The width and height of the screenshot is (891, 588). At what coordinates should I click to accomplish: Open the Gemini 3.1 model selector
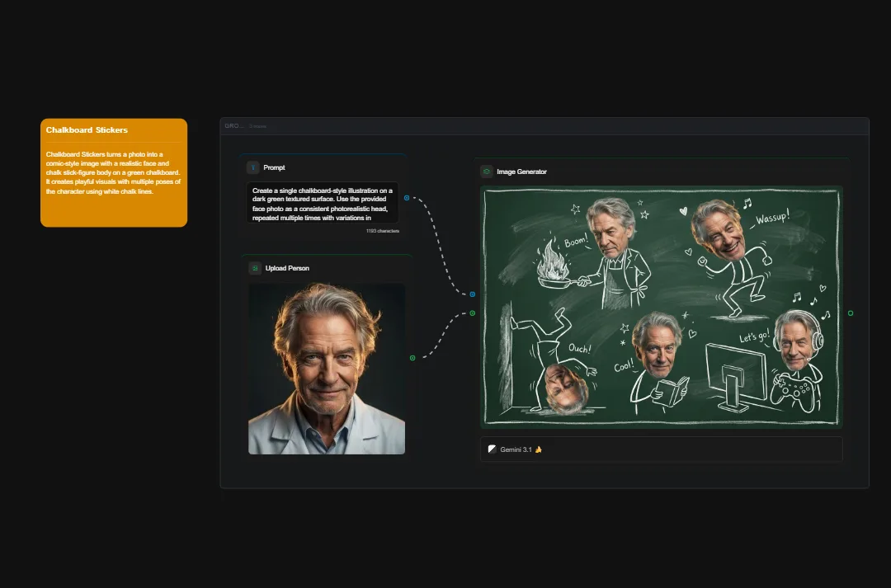660,449
